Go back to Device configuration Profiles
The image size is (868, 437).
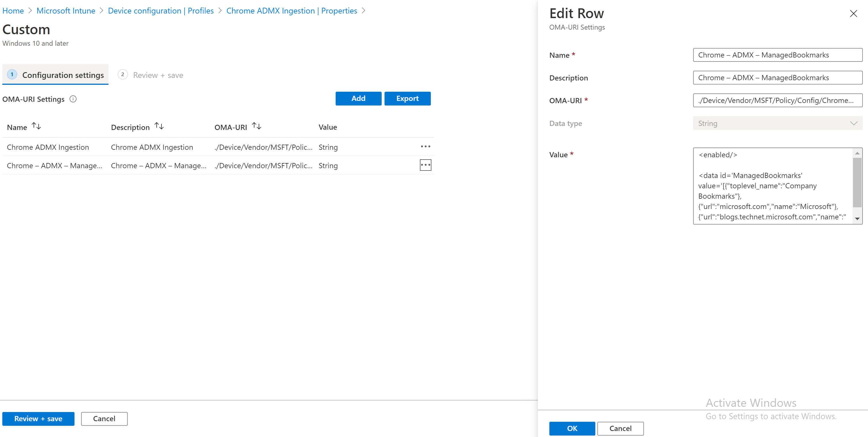point(161,10)
